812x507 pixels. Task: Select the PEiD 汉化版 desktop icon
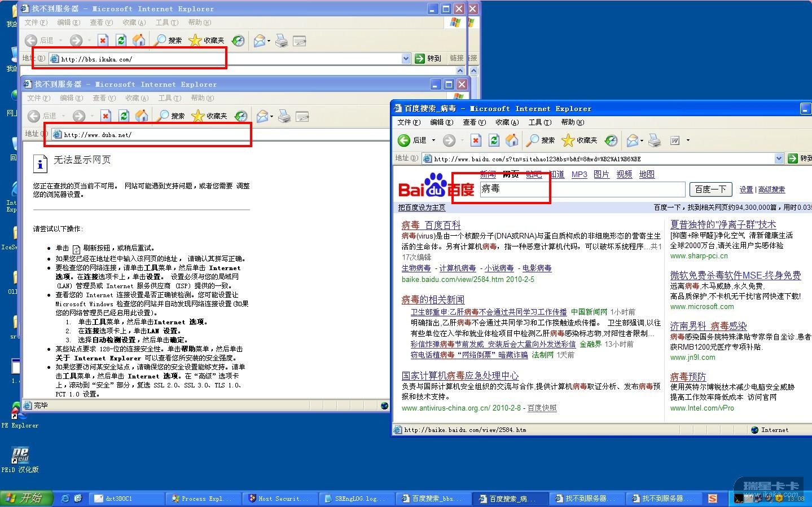[20, 460]
